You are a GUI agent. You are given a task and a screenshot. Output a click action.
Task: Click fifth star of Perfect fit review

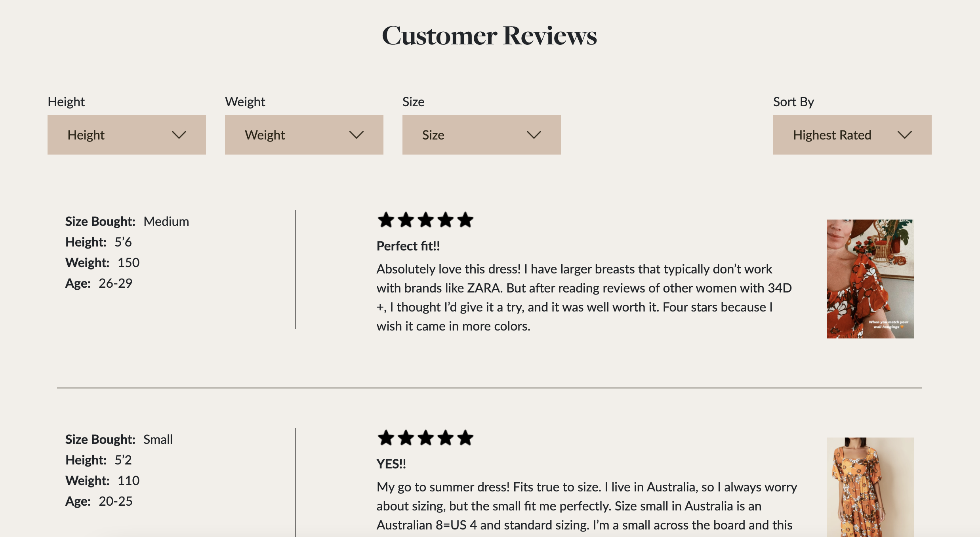(x=465, y=220)
